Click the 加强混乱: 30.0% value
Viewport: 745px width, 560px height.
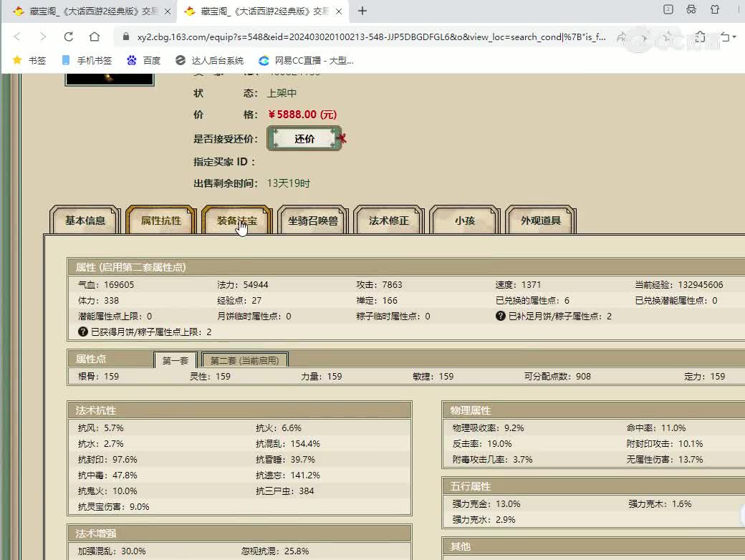(x=112, y=551)
